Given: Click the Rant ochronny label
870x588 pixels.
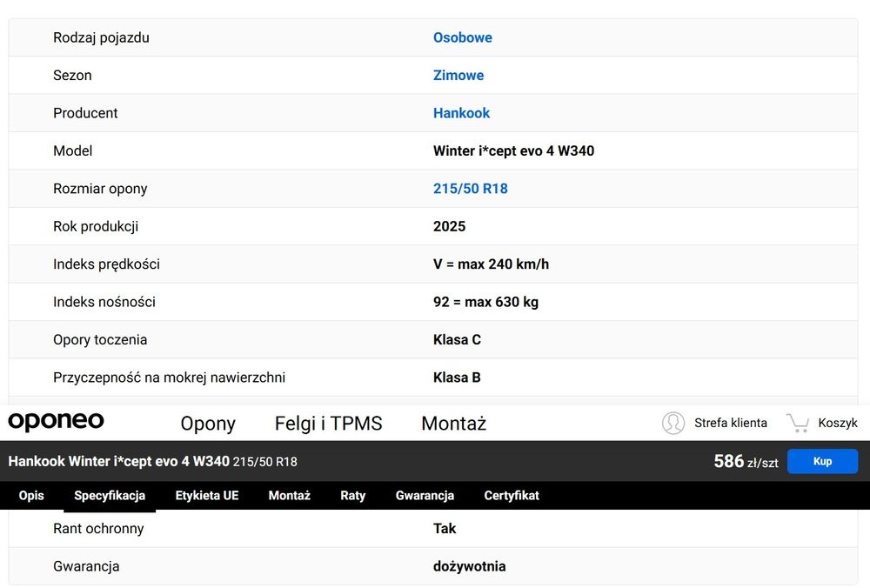Looking at the screenshot, I should click(98, 528).
